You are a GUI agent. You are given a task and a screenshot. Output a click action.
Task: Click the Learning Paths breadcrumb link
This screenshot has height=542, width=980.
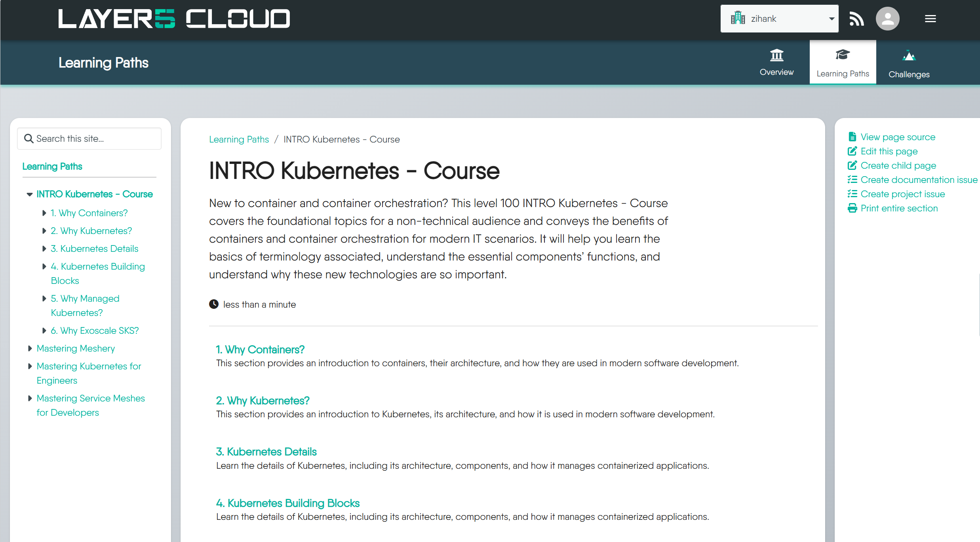[x=239, y=139]
